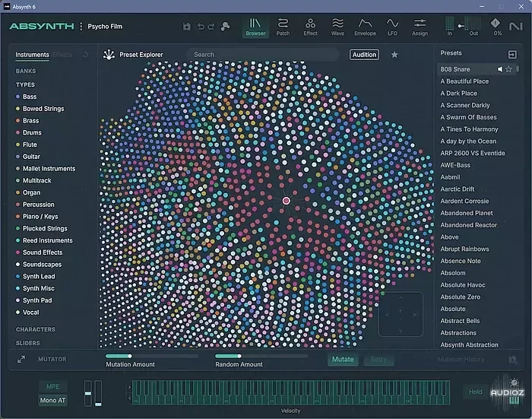532x419 pixels.
Task: Click the preset Search field
Action: click(263, 55)
